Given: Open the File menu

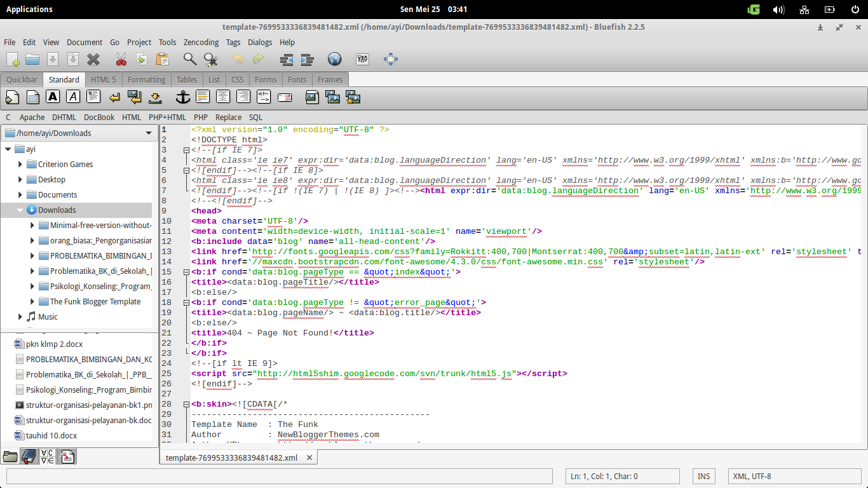Looking at the screenshot, I should pyautogui.click(x=10, y=43).
